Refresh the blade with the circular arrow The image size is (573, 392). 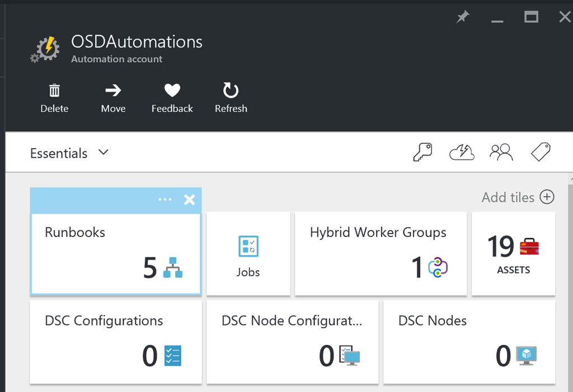click(x=231, y=90)
